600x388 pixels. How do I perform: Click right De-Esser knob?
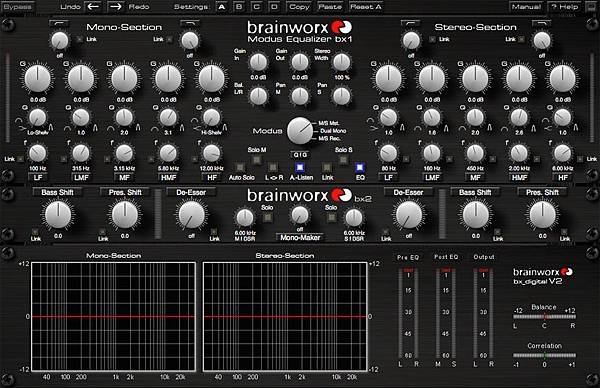pyautogui.click(x=409, y=215)
